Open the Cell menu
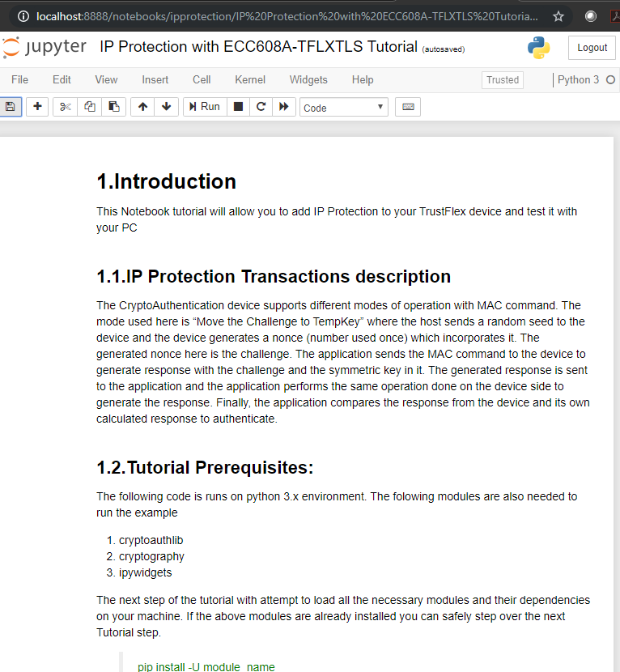The width and height of the screenshot is (620, 672). point(202,79)
